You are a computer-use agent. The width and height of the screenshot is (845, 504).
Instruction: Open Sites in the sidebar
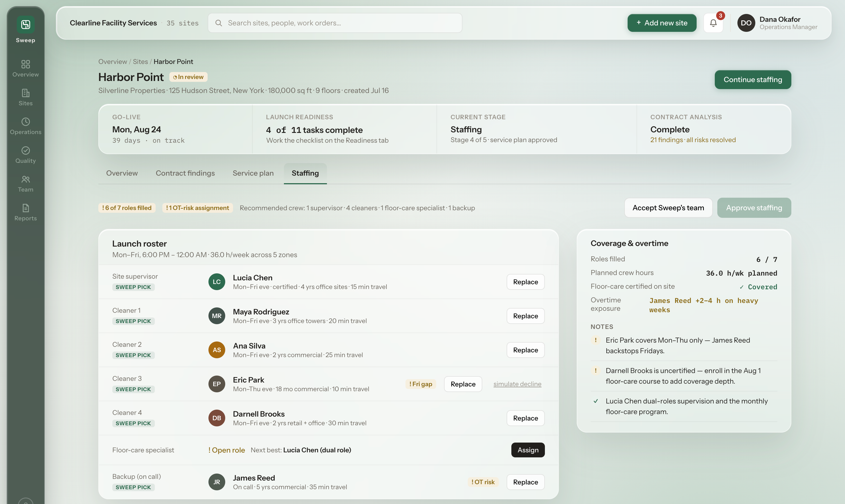(25, 97)
